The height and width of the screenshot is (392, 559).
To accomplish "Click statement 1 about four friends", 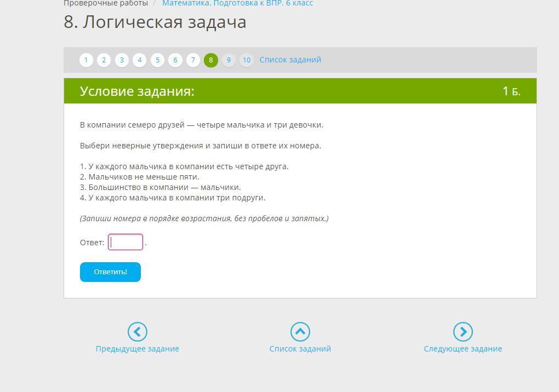I will tap(184, 166).
